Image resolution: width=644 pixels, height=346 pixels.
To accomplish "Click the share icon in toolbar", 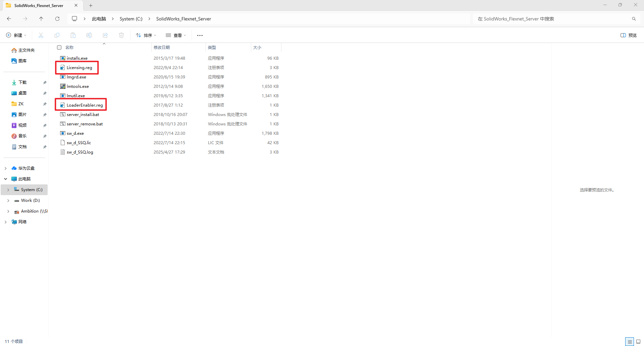I will (105, 35).
